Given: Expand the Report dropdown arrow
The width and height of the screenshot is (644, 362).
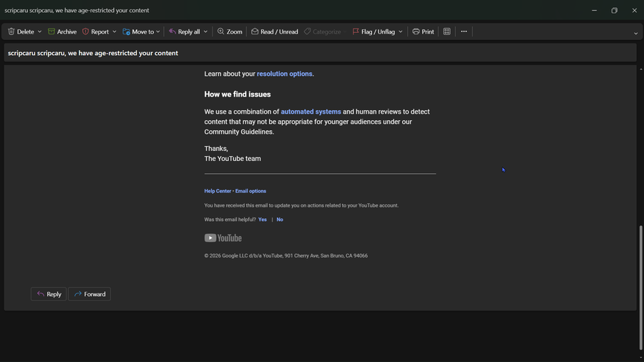Looking at the screenshot, I should pyautogui.click(x=114, y=31).
